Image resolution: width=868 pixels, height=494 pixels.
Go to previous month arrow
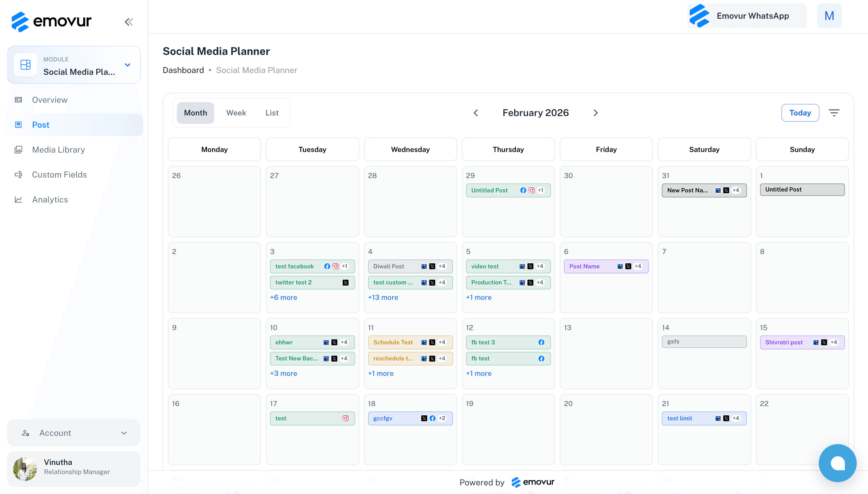pyautogui.click(x=476, y=113)
